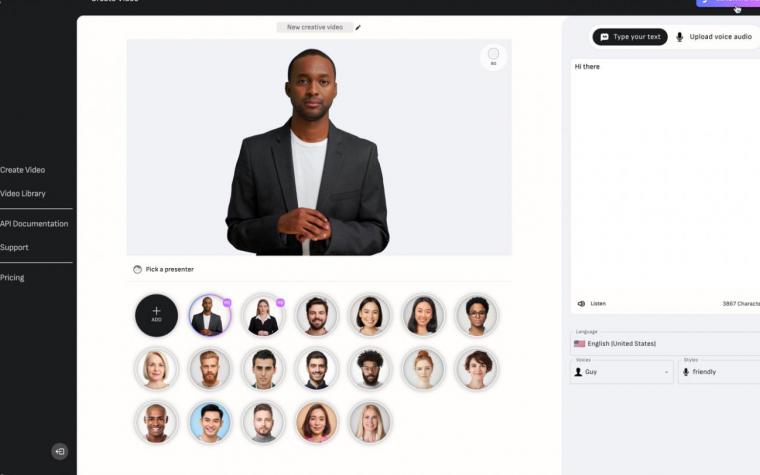Open Video Library in sidebar
This screenshot has height=475, width=760.
tap(23, 193)
